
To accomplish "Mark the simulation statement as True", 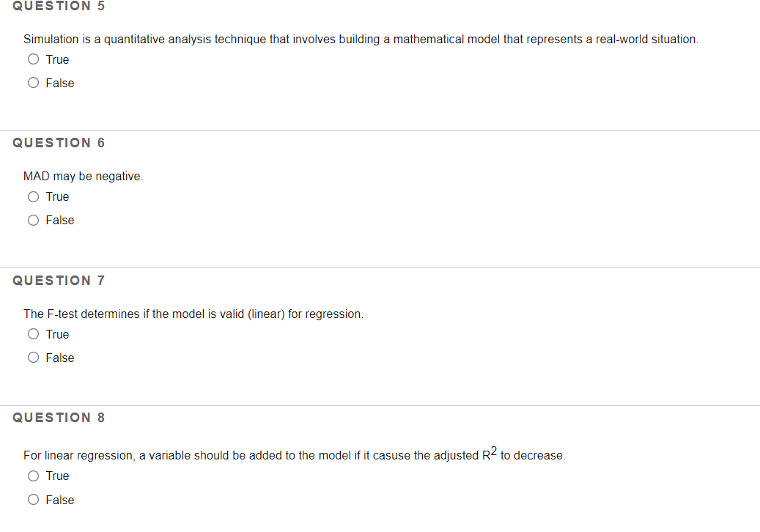I will (x=33, y=59).
